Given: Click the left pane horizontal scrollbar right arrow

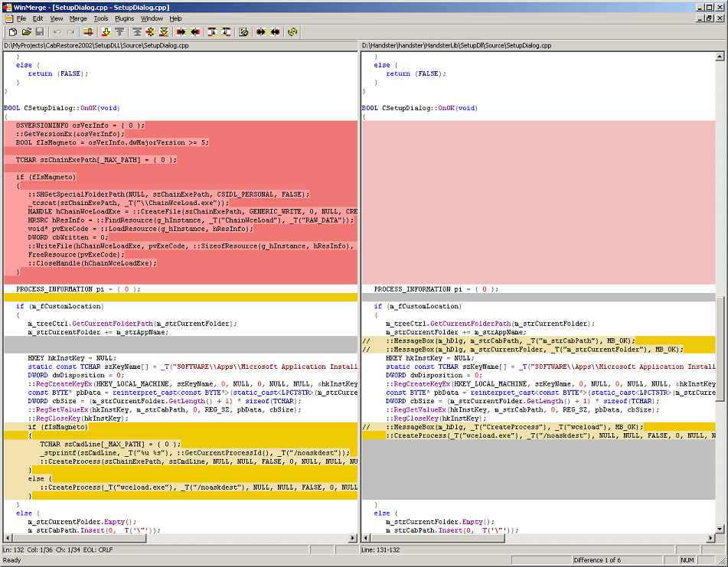Looking at the screenshot, I should point(353,538).
